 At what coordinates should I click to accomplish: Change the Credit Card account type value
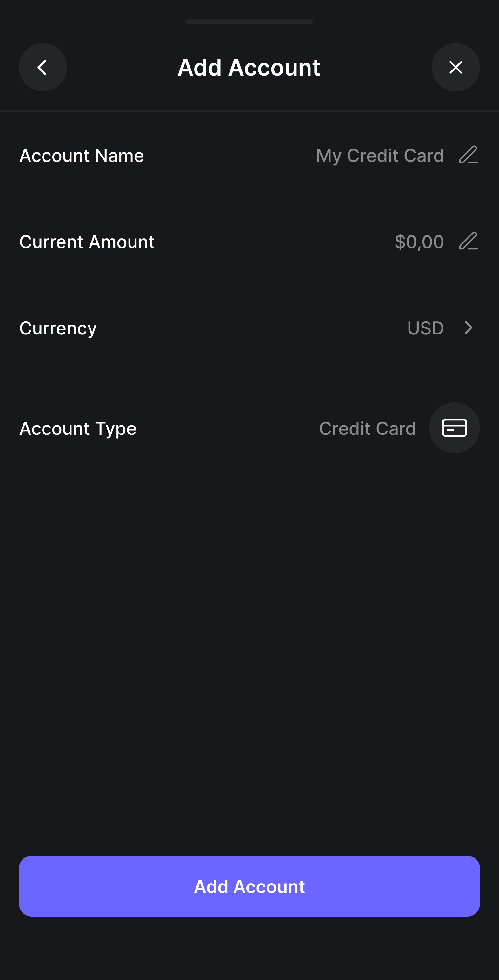coord(367,428)
